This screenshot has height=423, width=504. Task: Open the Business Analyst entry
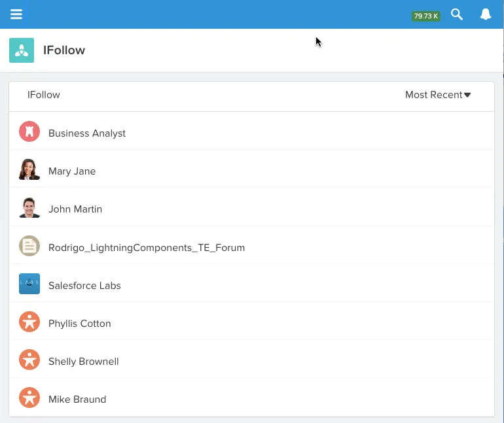click(x=87, y=133)
